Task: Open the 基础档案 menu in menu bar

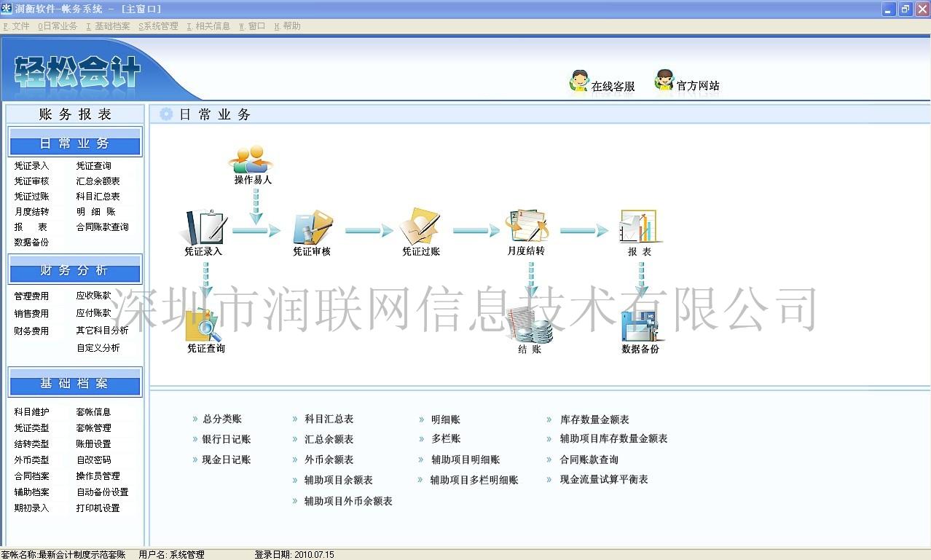Action: coord(108,26)
